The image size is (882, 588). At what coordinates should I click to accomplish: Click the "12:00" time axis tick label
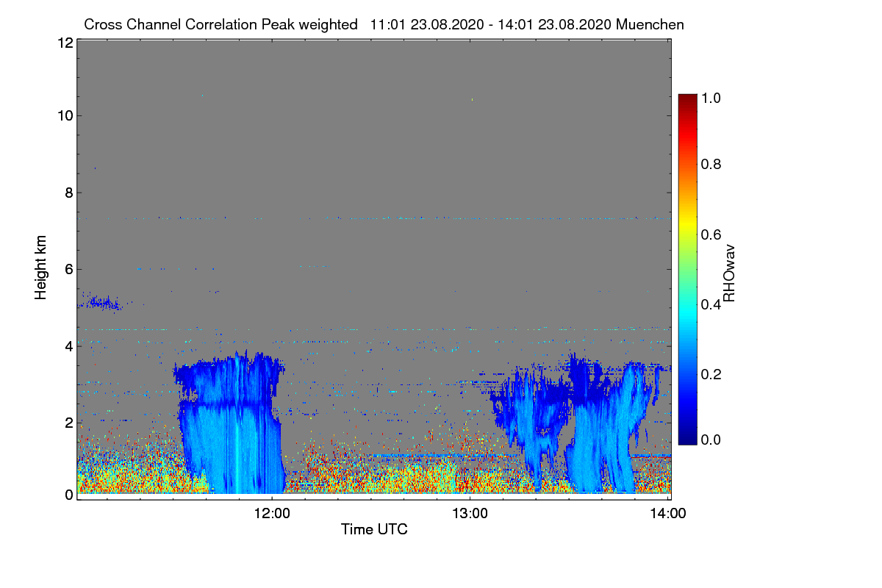click(272, 514)
